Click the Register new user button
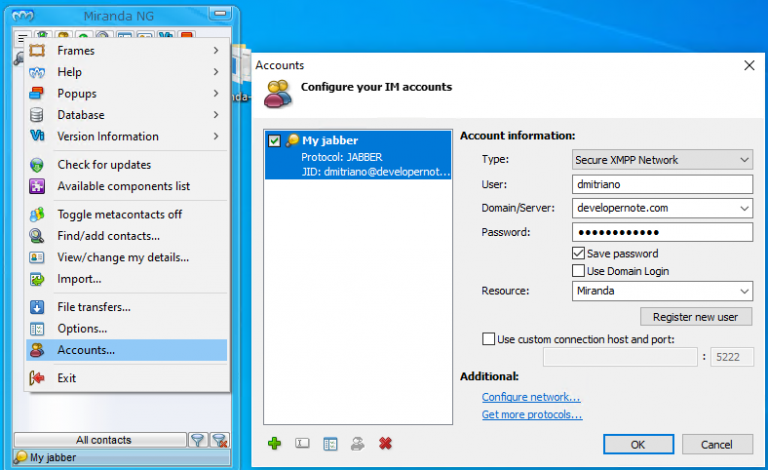The height and width of the screenshot is (470, 768). (x=696, y=317)
